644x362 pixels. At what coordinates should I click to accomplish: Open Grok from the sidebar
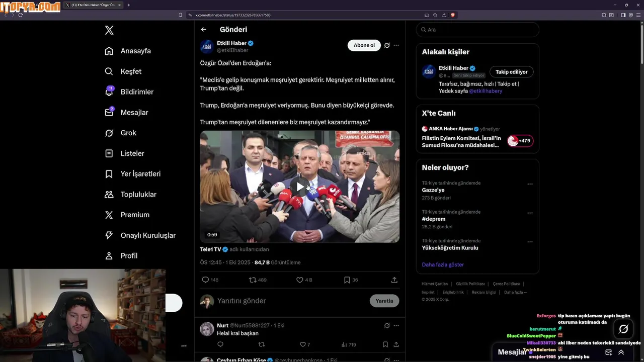coord(120,133)
